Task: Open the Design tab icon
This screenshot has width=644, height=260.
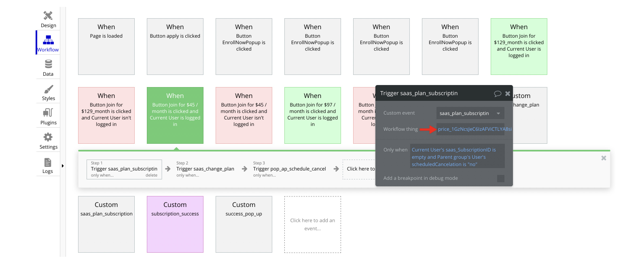Action: [x=48, y=16]
